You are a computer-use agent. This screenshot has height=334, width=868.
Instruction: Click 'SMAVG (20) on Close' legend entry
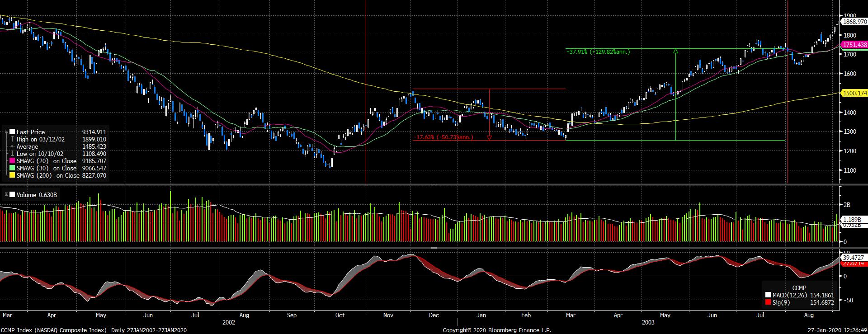click(47, 161)
